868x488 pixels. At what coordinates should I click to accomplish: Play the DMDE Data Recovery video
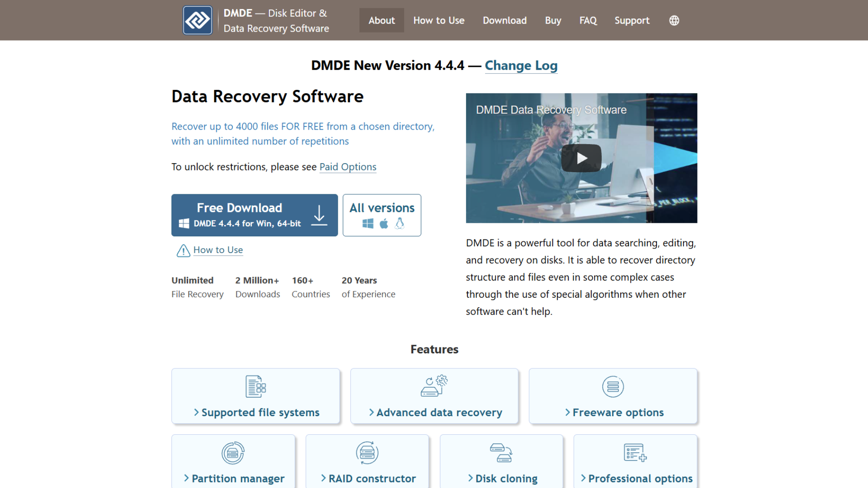(581, 158)
